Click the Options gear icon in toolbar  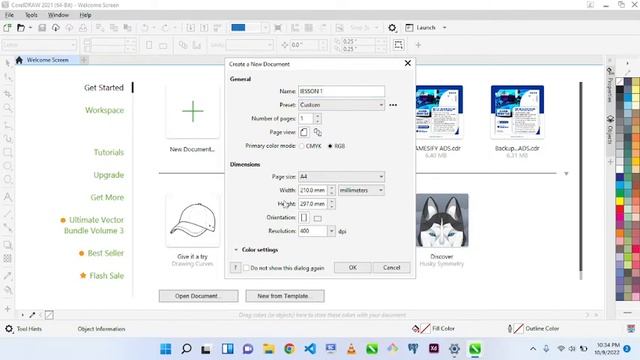(392, 28)
